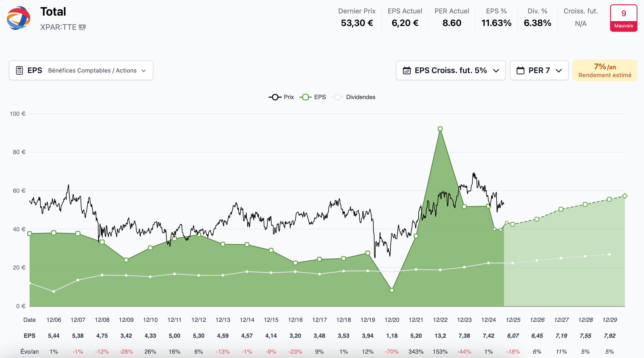Expand the EPS Croiss. fut. 5% dropdown chevron
This screenshot has height=358, width=644.
(x=496, y=71)
